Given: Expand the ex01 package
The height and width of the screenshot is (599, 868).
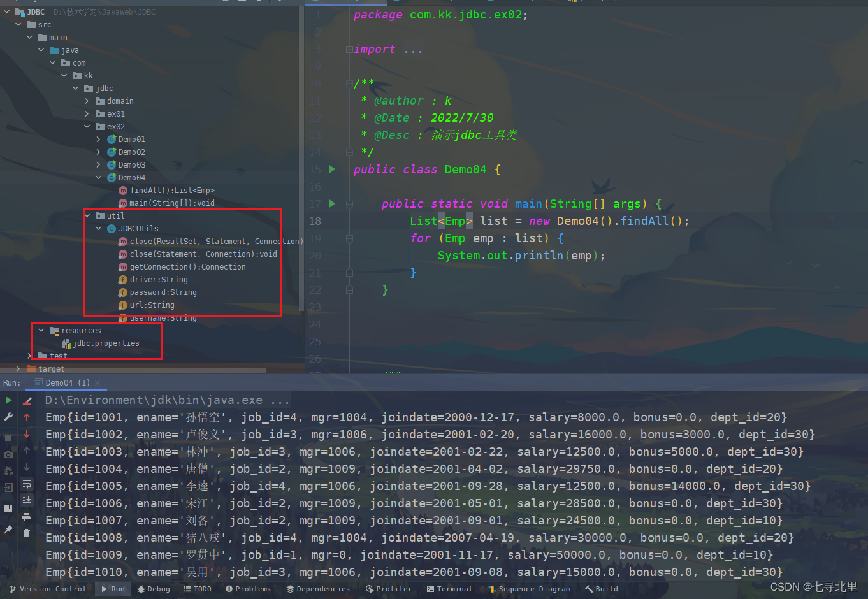Looking at the screenshot, I should tap(87, 113).
